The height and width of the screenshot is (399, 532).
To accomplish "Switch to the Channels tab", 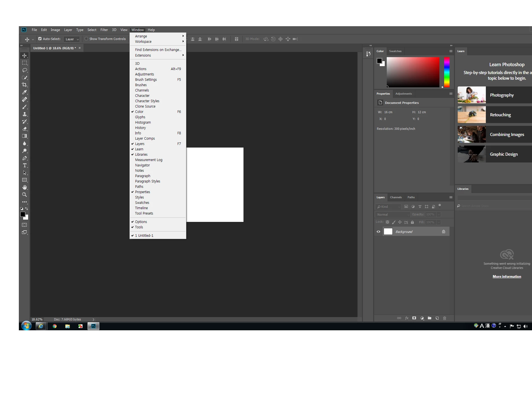I will 396,197.
